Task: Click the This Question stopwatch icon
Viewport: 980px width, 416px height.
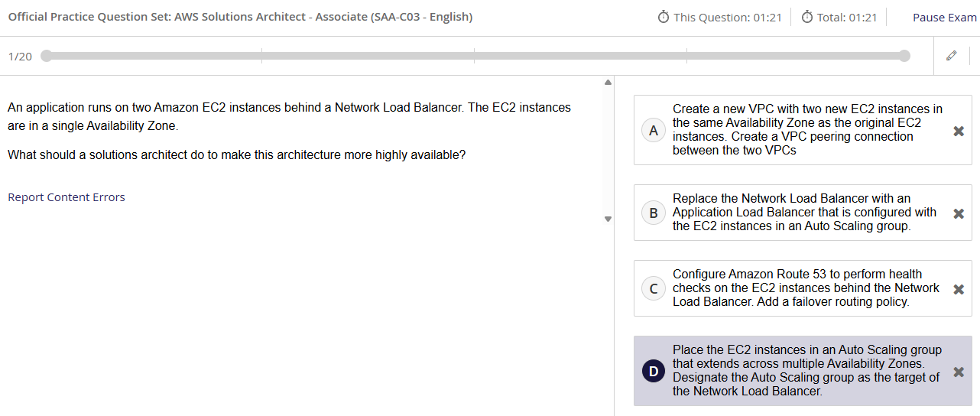Action: point(664,17)
